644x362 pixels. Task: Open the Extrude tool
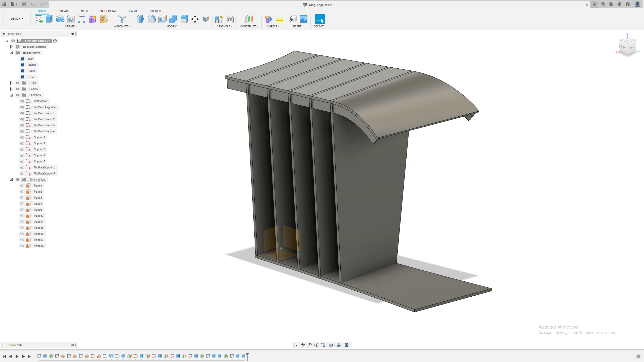(x=49, y=19)
